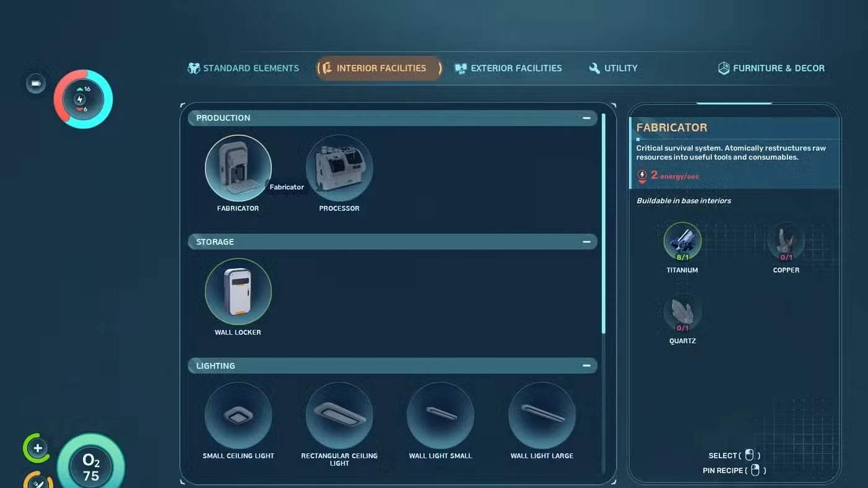Click the COPPER ingredient label

pyautogui.click(x=786, y=270)
